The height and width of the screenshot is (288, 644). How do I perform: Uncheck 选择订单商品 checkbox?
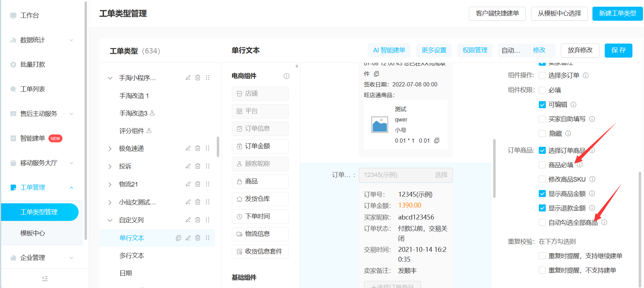click(x=542, y=150)
